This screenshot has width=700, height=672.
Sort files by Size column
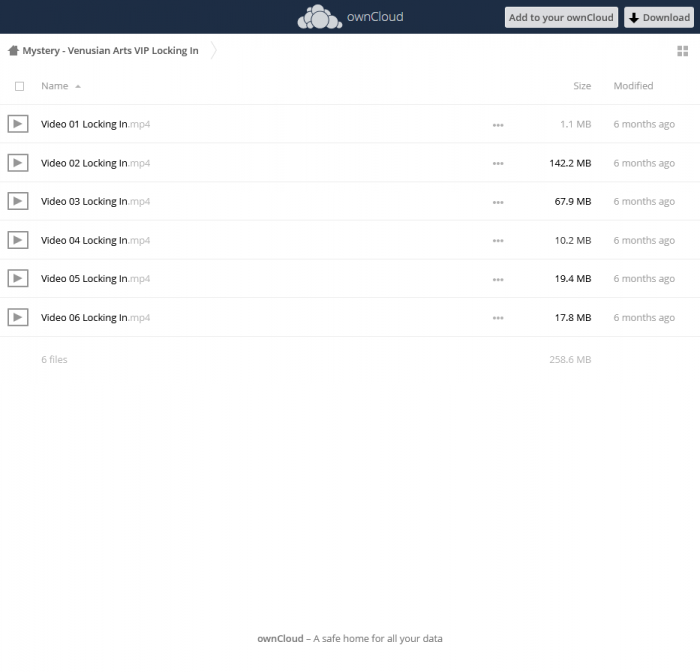582,86
